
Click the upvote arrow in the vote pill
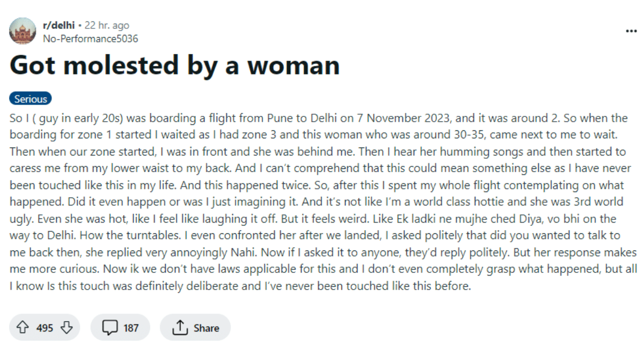click(23, 327)
